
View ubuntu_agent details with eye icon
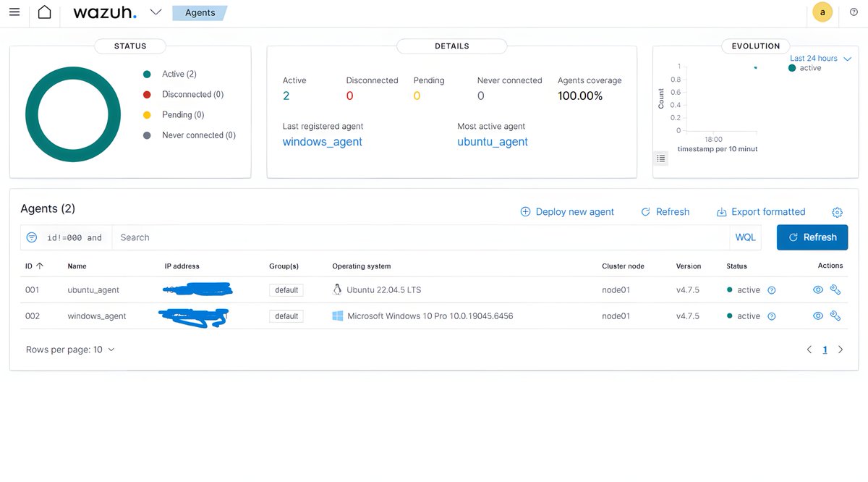click(x=818, y=289)
